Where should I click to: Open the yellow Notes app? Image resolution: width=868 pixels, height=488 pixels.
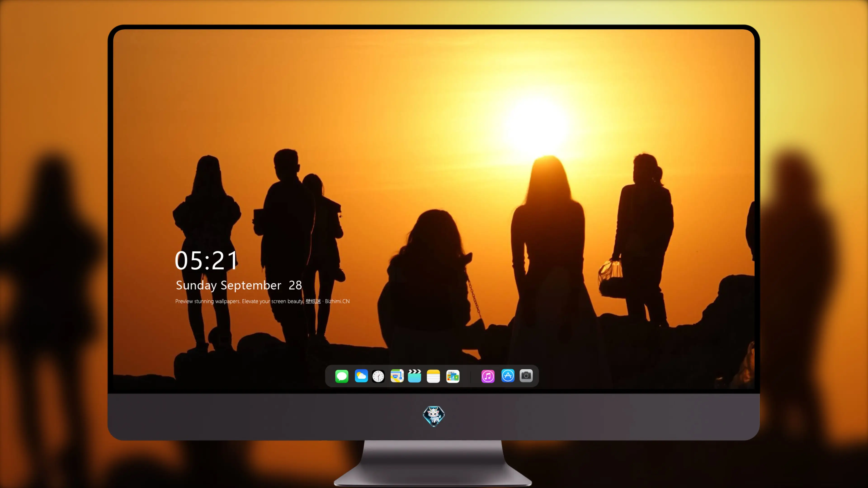point(433,376)
